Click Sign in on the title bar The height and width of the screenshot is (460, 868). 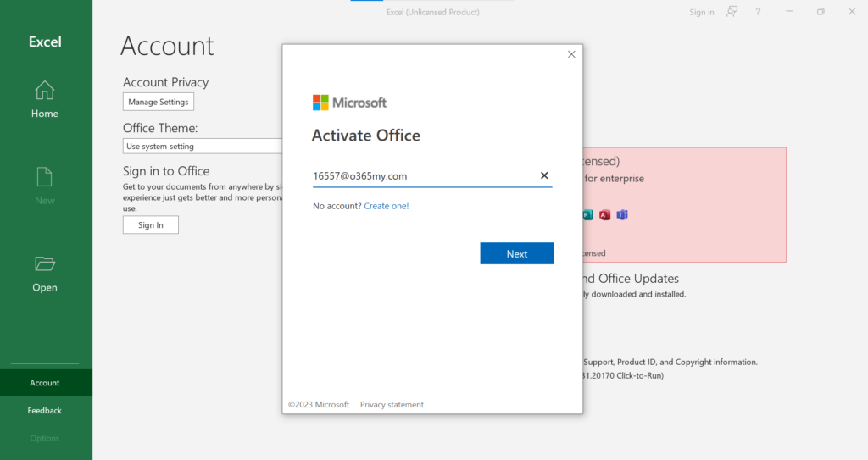pyautogui.click(x=701, y=12)
